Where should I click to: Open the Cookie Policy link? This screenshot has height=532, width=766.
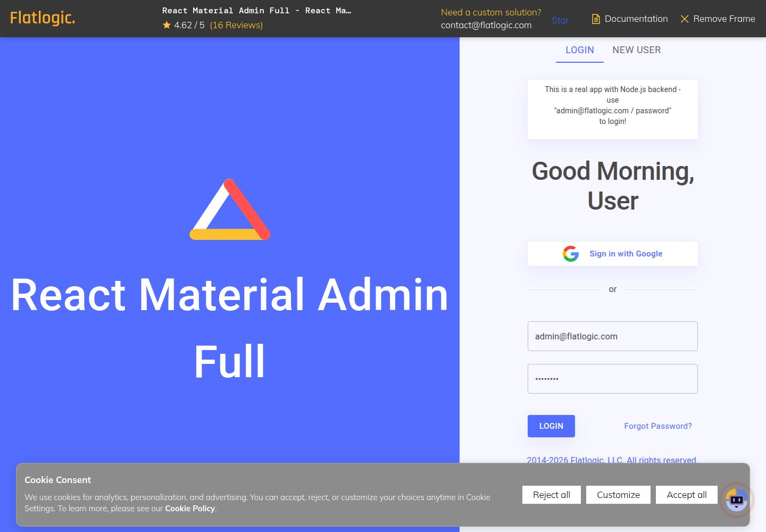tap(190, 509)
